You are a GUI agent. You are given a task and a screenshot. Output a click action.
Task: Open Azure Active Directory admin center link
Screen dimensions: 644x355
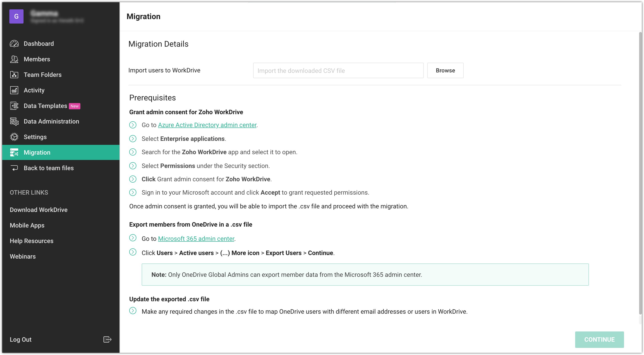pos(207,125)
